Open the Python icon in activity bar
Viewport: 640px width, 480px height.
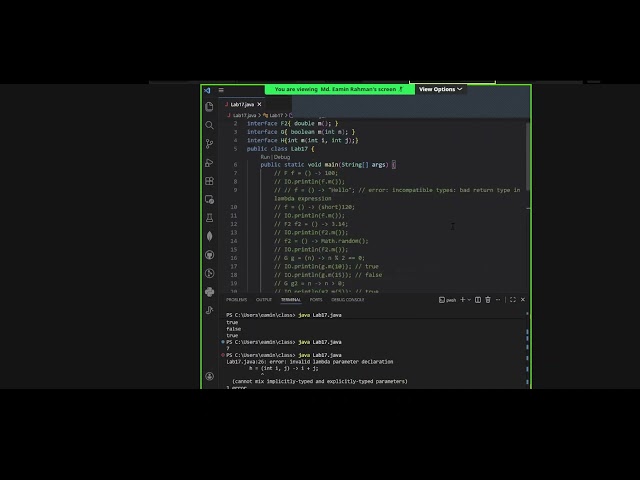tap(209, 292)
